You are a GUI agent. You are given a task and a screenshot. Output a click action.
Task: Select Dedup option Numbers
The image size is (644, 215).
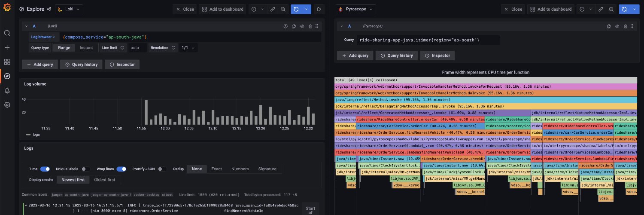coord(240,169)
